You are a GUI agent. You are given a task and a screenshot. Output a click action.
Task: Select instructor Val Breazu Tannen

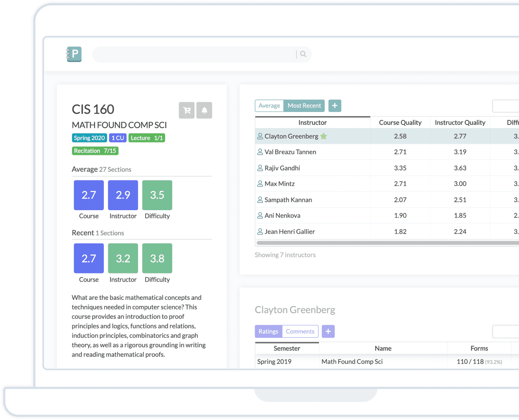pyautogui.click(x=290, y=152)
